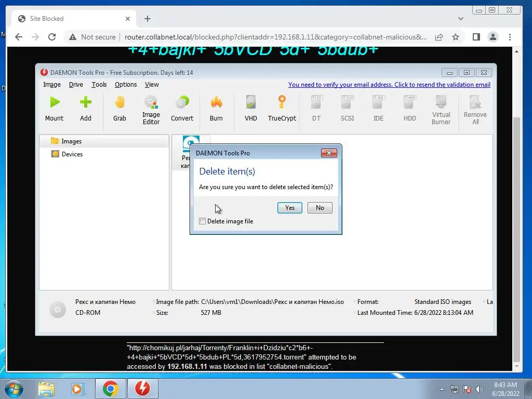Select the Grab tool icon
The width and height of the screenshot is (532, 399).
(x=119, y=109)
